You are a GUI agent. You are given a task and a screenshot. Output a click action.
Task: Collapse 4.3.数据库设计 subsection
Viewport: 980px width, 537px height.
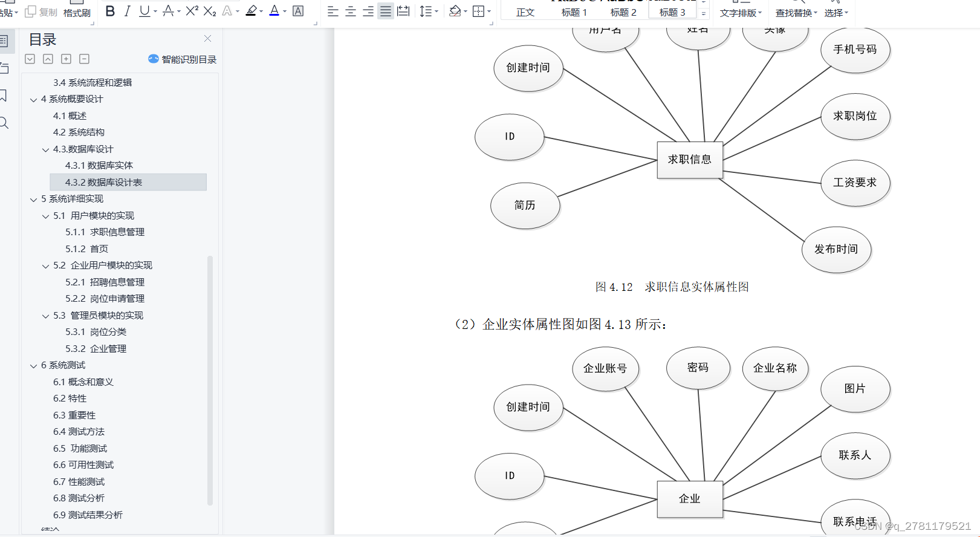pos(46,149)
